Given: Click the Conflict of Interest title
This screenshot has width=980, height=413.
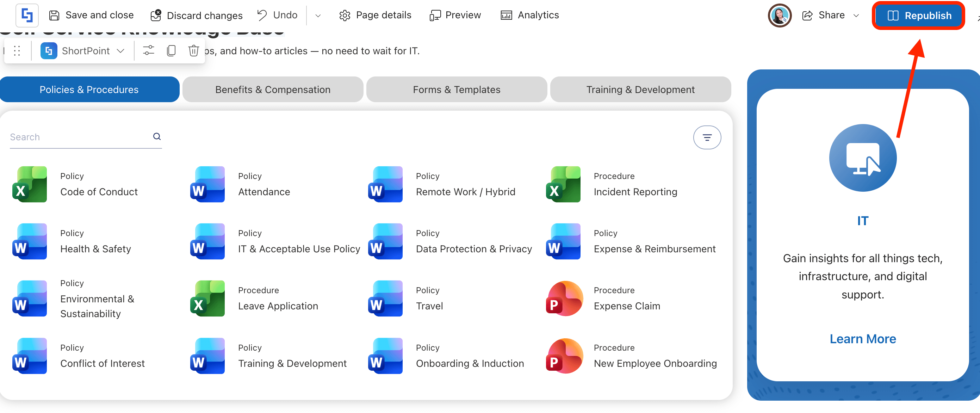Looking at the screenshot, I should (103, 364).
